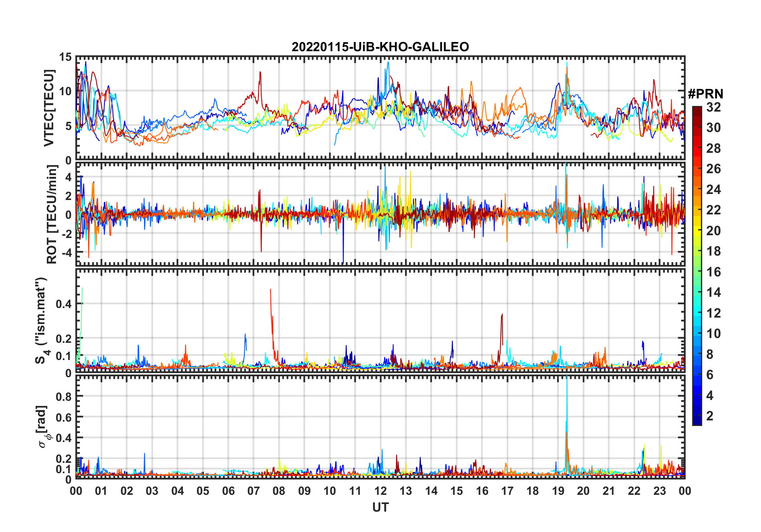Click x-axis hour tick label 13
The image size is (761, 532).
click(x=406, y=491)
